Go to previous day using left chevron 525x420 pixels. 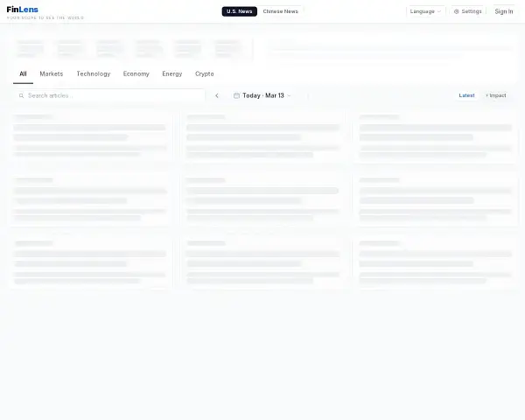(217, 95)
